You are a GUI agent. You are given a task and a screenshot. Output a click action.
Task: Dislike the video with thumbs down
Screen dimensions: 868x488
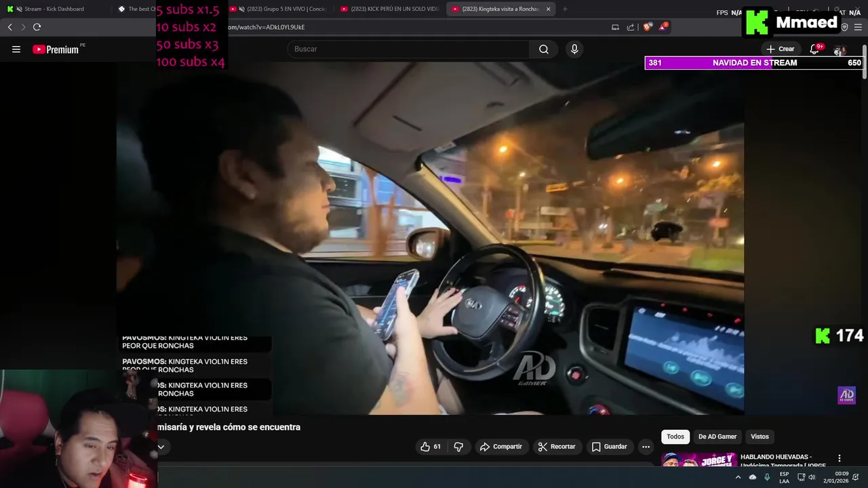pyautogui.click(x=458, y=447)
